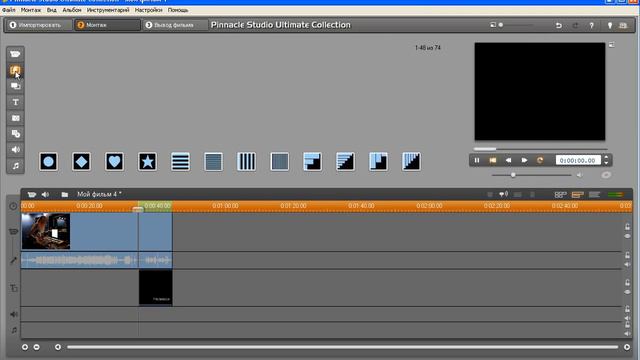
Task: Decrease the timecode with the down arrow
Action: [606, 163]
